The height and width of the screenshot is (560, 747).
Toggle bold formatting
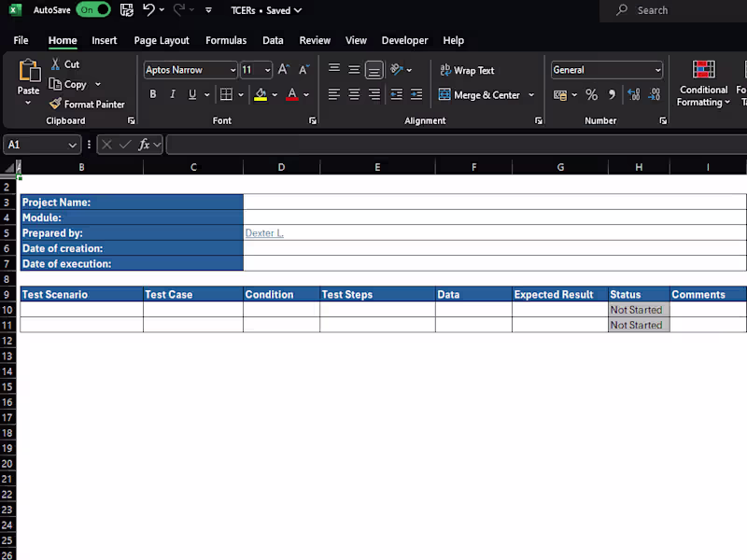[153, 94]
